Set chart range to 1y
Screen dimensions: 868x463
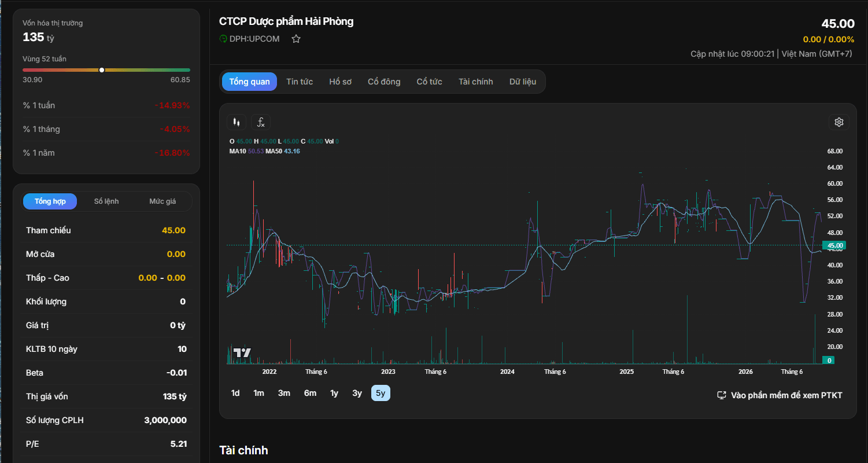click(x=334, y=393)
